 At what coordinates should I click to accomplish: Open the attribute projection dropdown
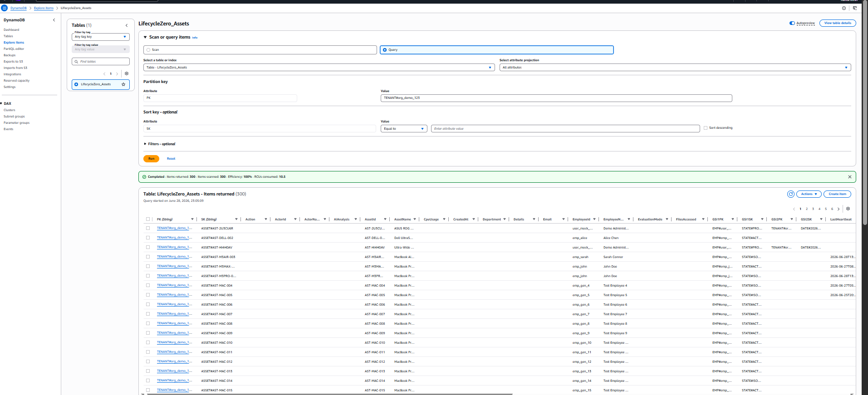coord(675,68)
